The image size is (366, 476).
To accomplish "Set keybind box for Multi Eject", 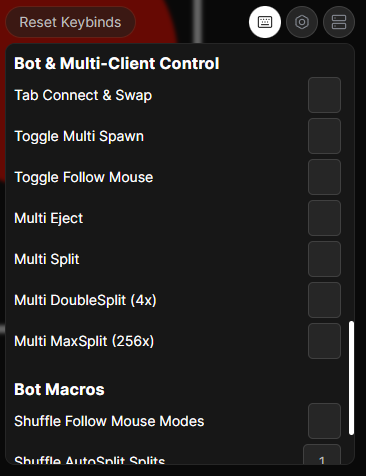I will point(324,218).
